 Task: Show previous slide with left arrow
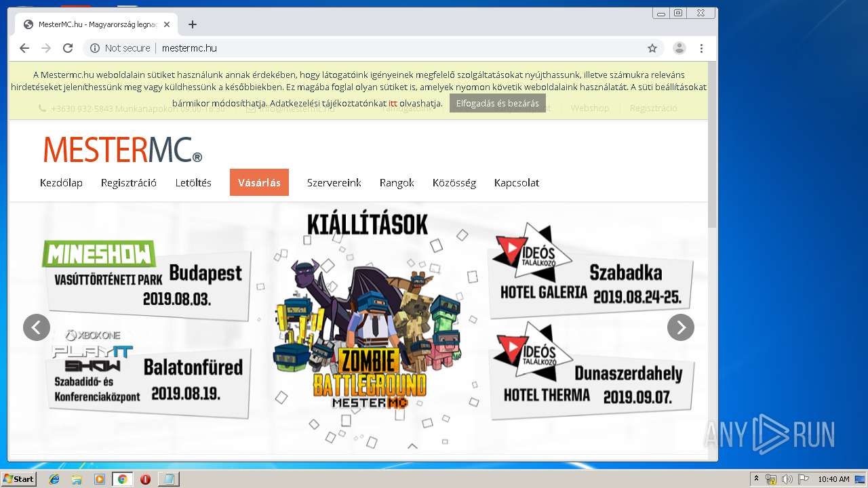pyautogui.click(x=37, y=327)
